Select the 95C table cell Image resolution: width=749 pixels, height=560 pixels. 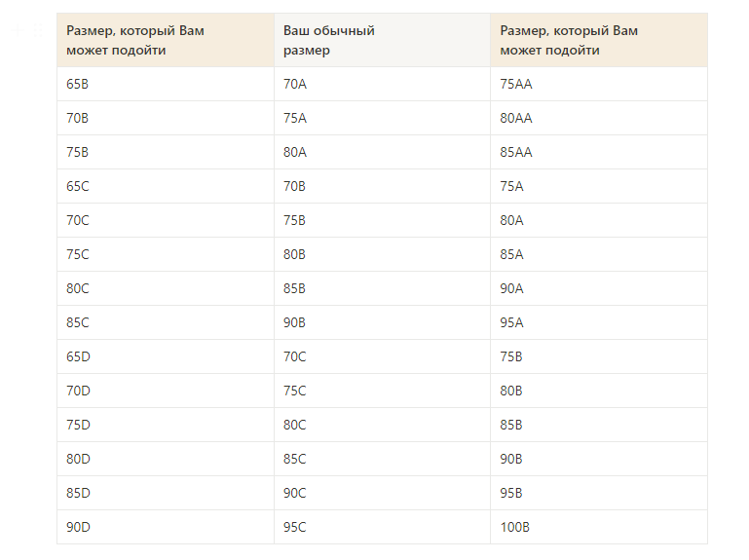click(x=382, y=527)
